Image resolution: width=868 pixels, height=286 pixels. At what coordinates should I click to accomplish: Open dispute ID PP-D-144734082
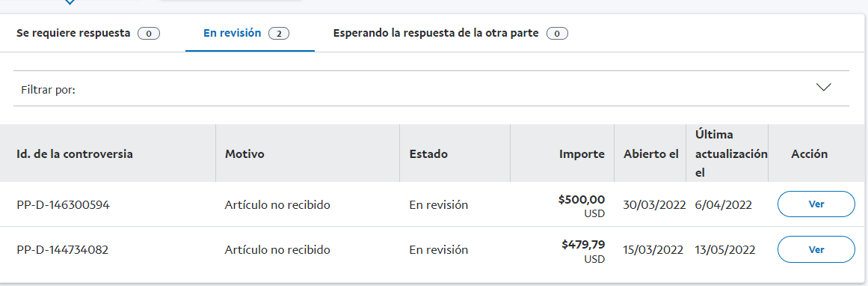tap(63, 250)
